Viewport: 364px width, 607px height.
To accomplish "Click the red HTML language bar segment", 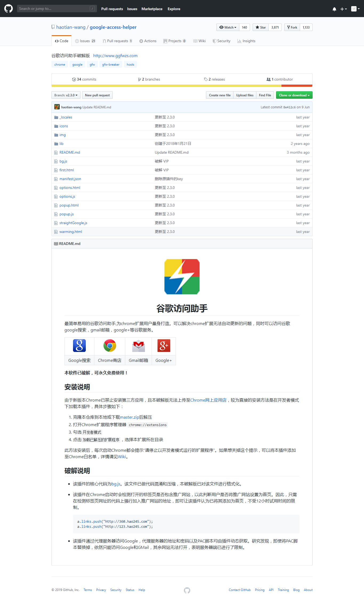I will coord(297,86).
